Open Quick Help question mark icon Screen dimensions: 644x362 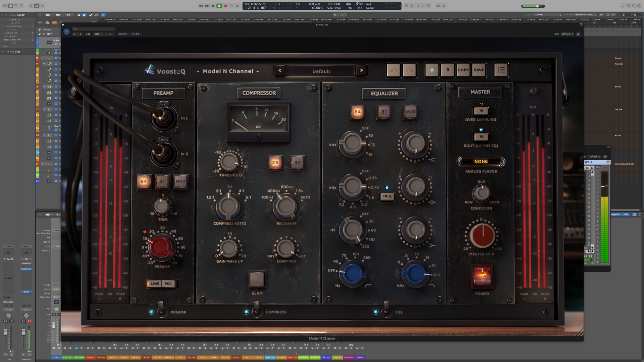coord(16,6)
